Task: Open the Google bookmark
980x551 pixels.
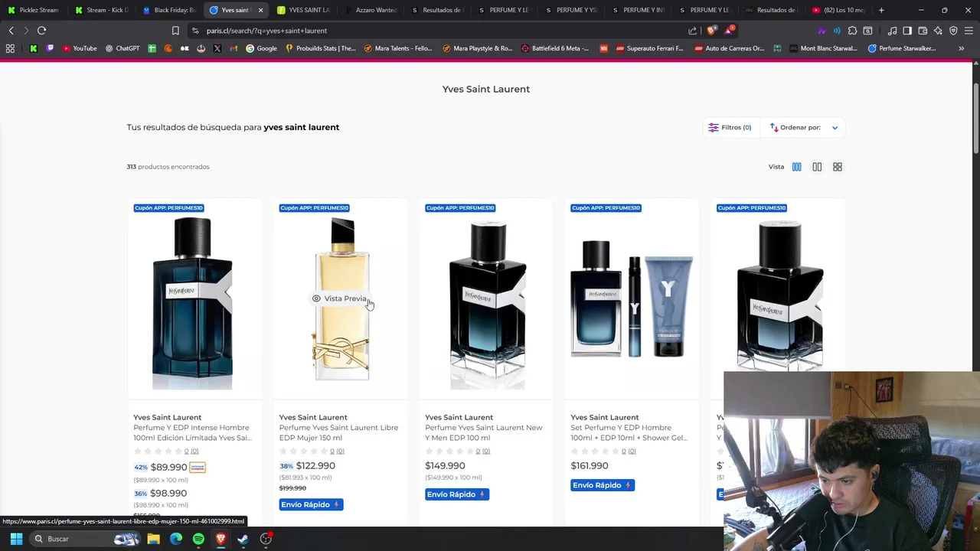Action: [x=261, y=48]
